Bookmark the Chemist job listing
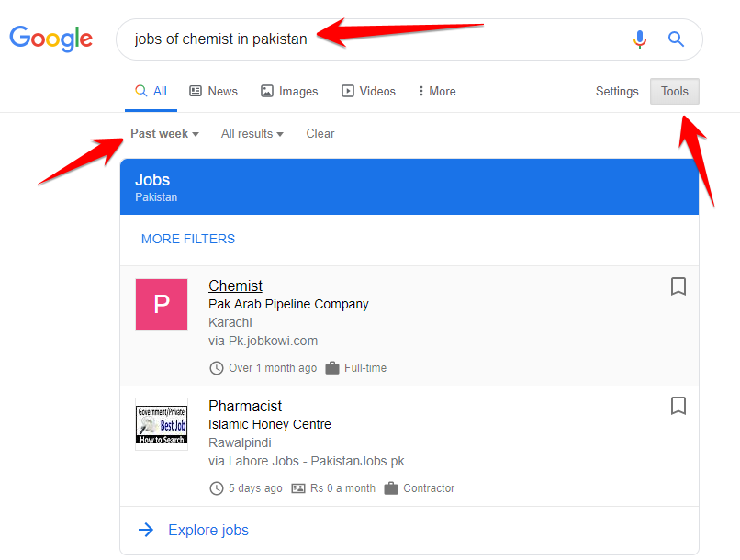The width and height of the screenshot is (740, 560). pos(678,286)
